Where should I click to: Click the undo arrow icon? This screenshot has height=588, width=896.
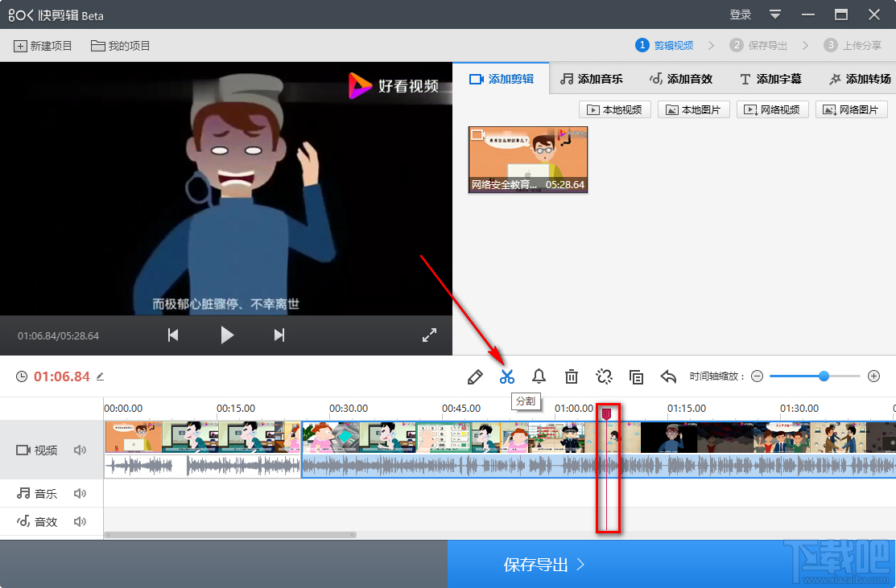coord(668,376)
